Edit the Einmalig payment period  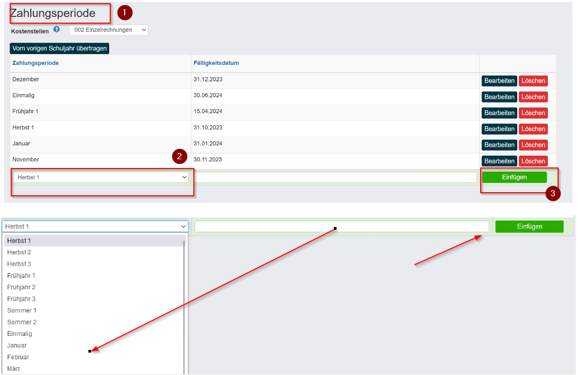click(x=499, y=97)
